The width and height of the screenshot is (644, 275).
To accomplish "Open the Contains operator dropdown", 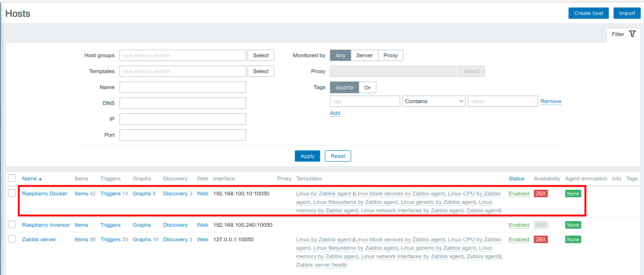I will click(434, 101).
